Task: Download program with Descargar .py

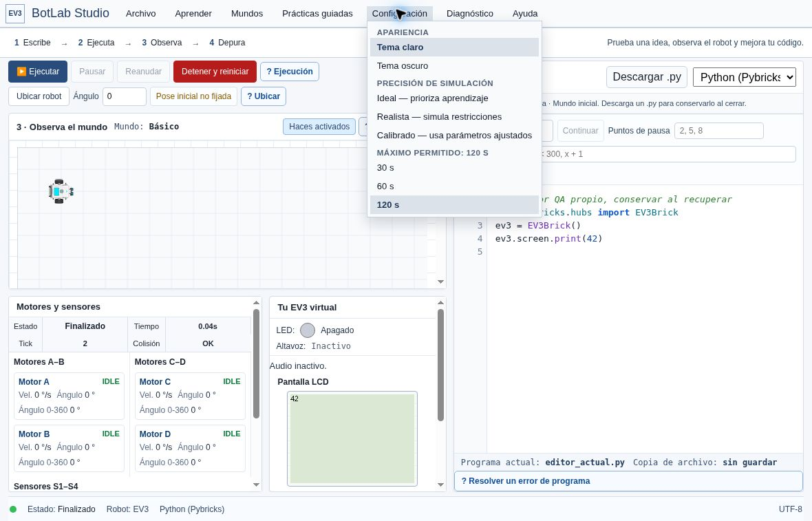Action: (x=647, y=77)
